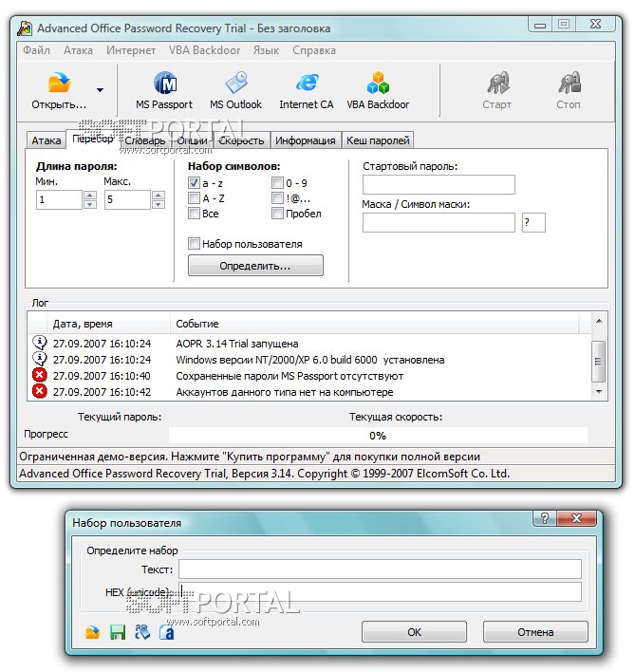Click error icon of 16:10:40 row
This screenshot has width=635, height=672.
click(x=40, y=375)
